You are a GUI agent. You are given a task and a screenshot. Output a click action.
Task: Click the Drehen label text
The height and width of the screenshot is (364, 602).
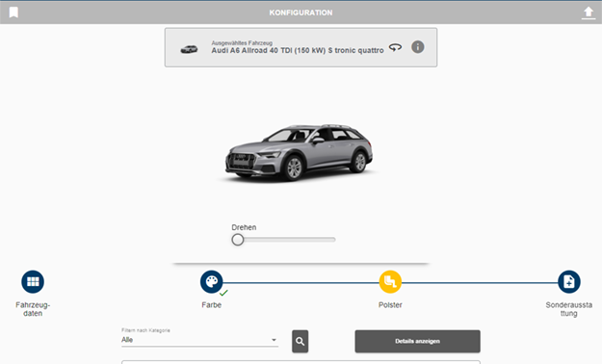pos(244,227)
